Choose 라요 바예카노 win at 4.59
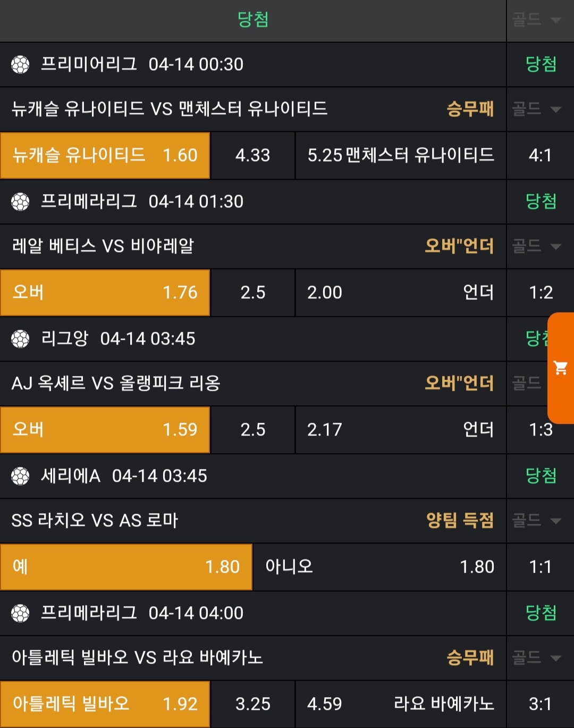This screenshot has height=728, width=574. tap(400, 704)
